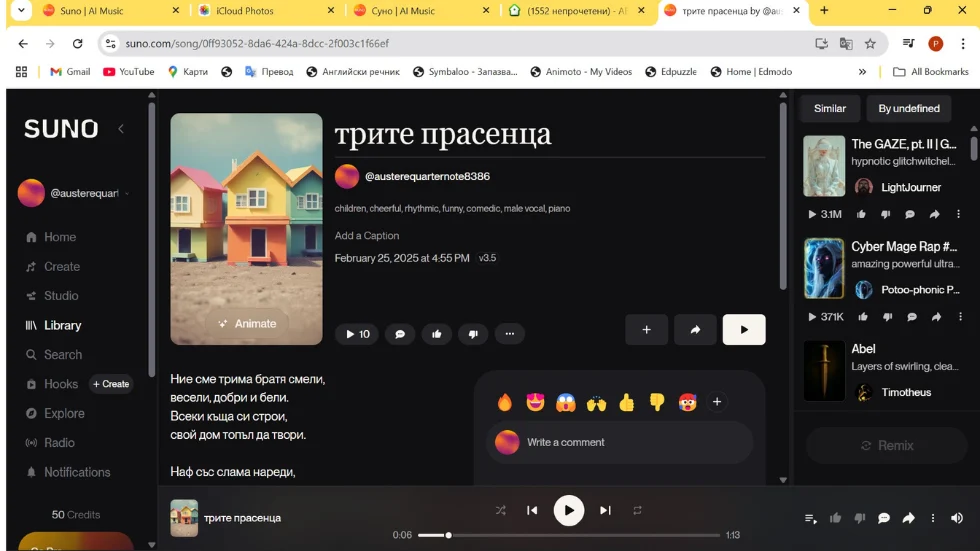Toggle repeat in the player bar
Screen dimensions: 980x551
[x=637, y=510]
